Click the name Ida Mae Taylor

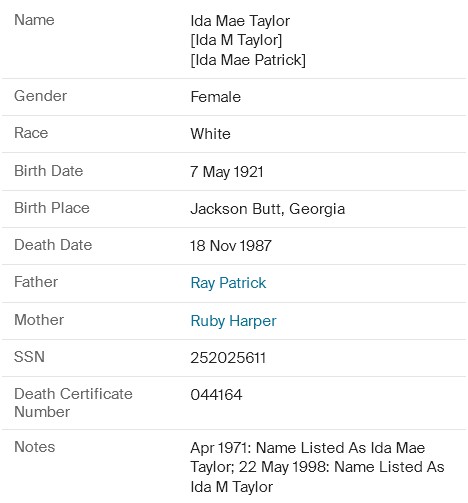coord(240,21)
